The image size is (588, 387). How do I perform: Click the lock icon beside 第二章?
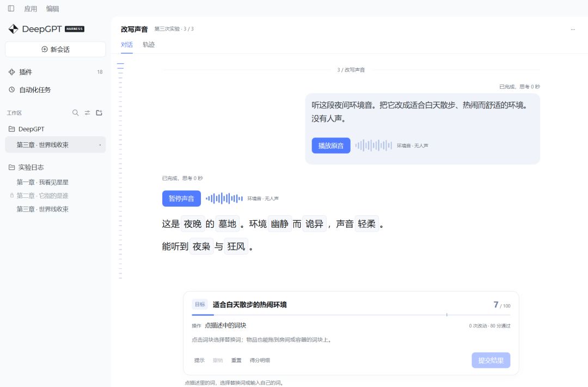pos(12,196)
